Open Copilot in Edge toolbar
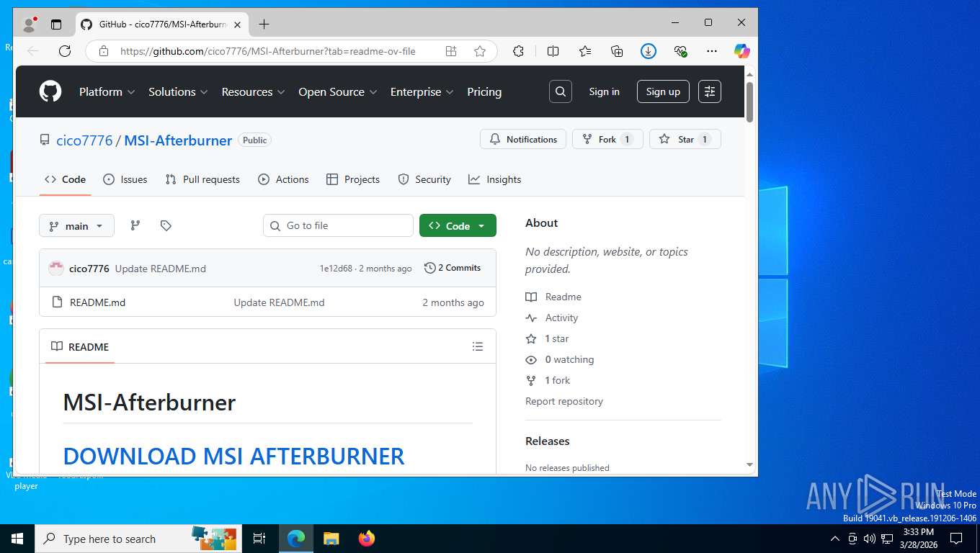Viewport: 980px width, 553px height. pos(742,51)
